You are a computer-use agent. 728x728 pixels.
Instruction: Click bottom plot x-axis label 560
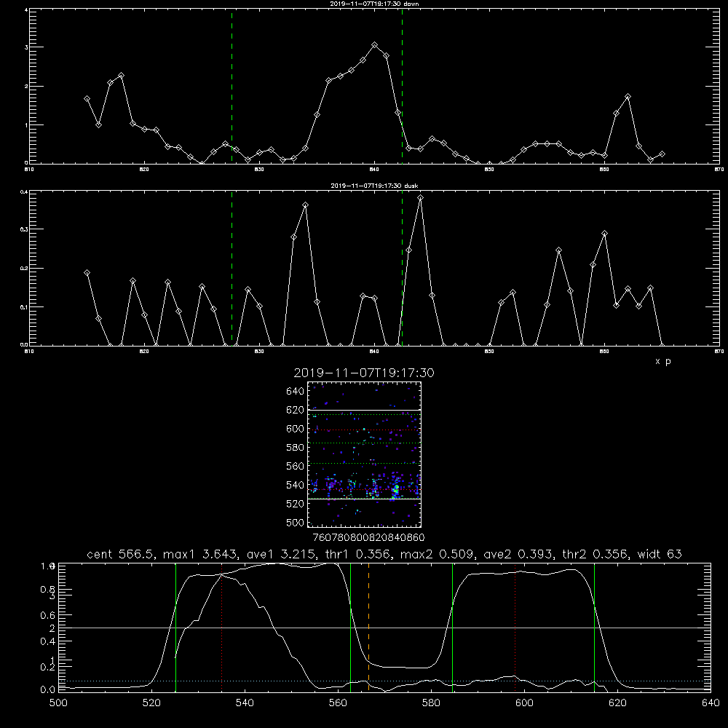tap(338, 703)
